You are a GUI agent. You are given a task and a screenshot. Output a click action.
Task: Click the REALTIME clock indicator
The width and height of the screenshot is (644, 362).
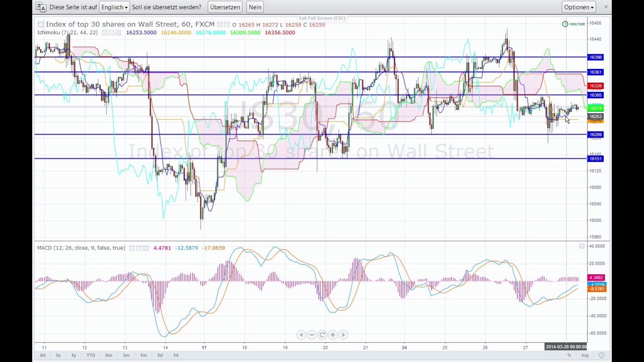(574, 24)
